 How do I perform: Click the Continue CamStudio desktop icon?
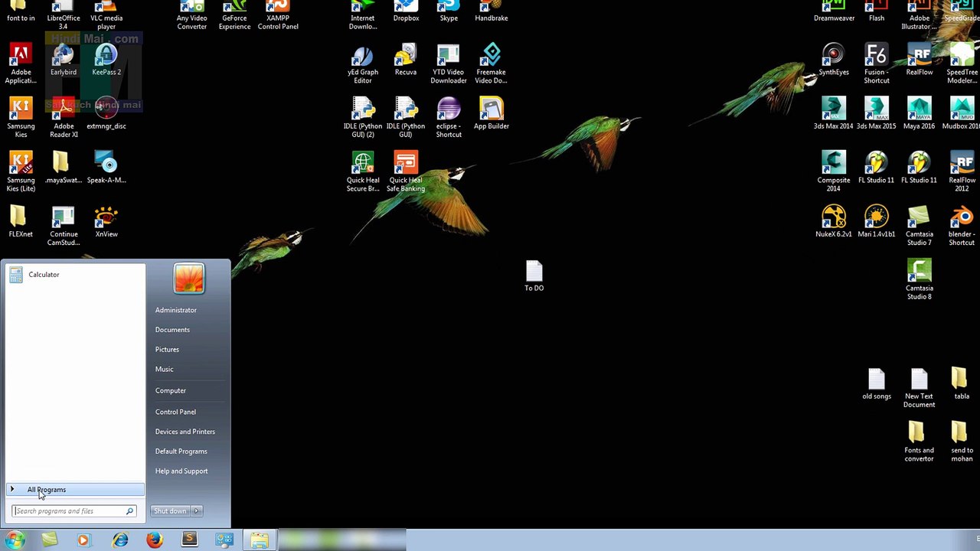click(x=64, y=226)
